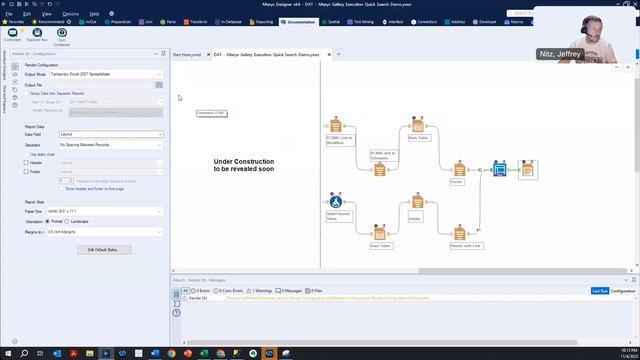
Task: Switch to the Developer tool palette tab
Action: (x=484, y=22)
